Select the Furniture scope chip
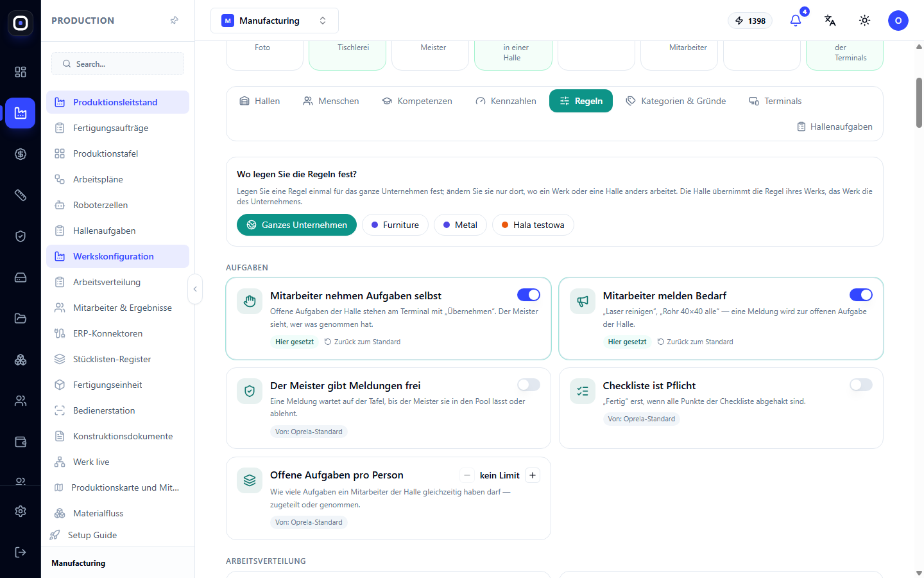The width and height of the screenshot is (924, 578). click(x=395, y=225)
